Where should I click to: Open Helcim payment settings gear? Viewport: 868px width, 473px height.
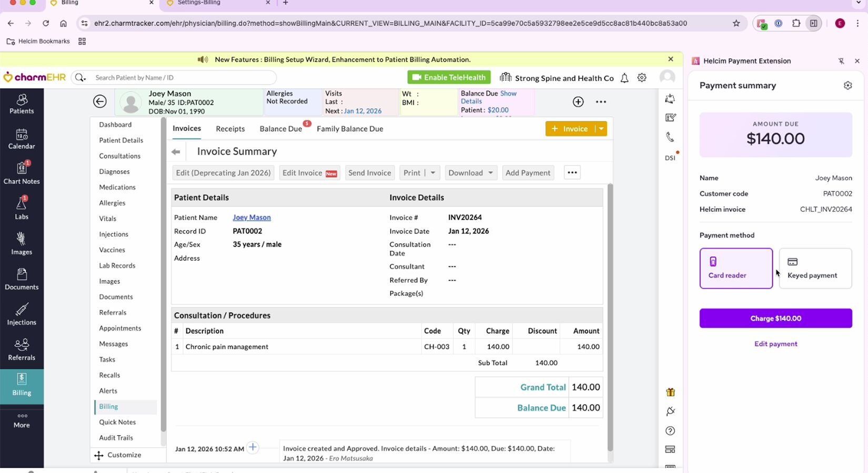pos(847,86)
